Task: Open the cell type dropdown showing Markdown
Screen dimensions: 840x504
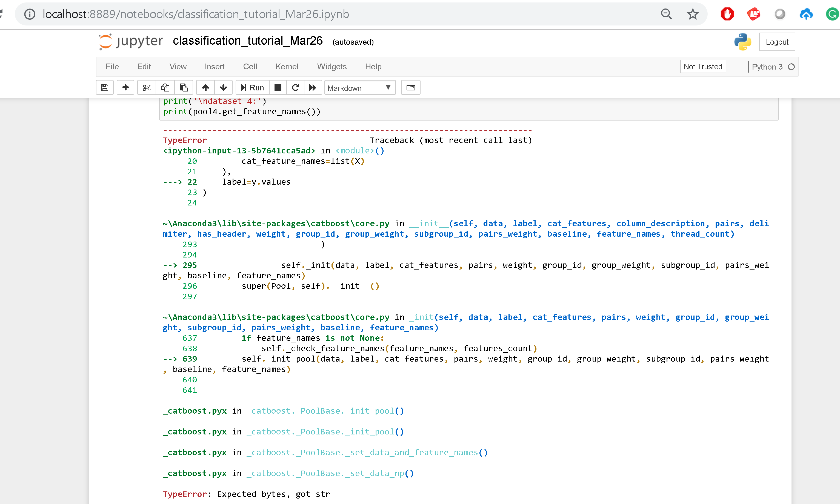Action: point(359,88)
